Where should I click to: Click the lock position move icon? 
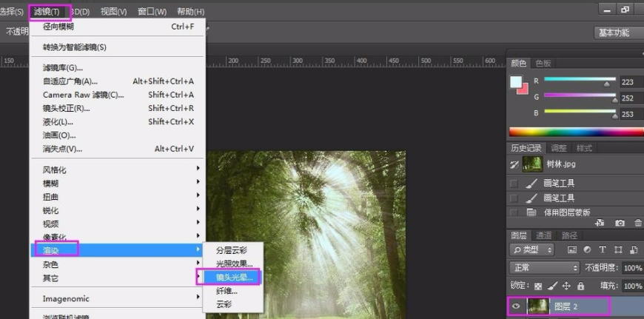coord(566,286)
